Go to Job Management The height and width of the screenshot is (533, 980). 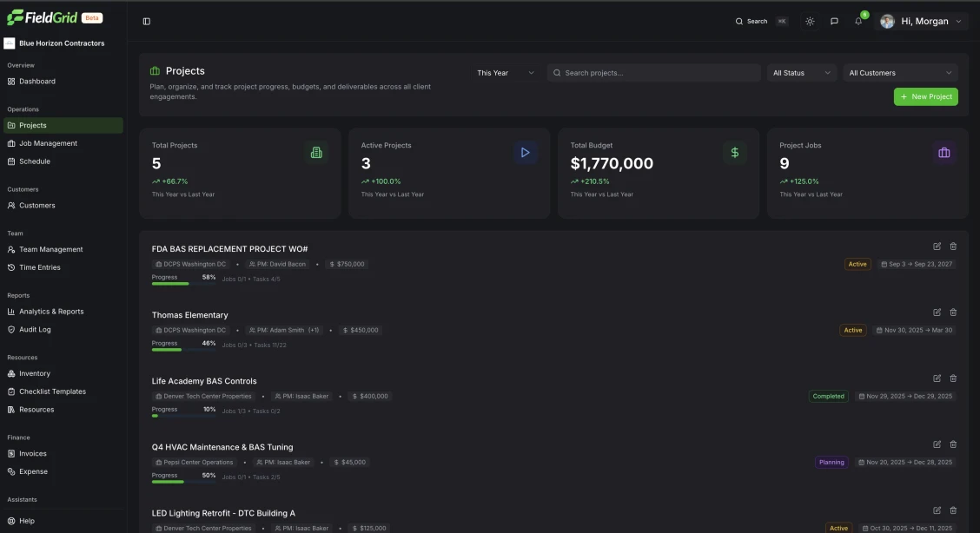point(63,143)
